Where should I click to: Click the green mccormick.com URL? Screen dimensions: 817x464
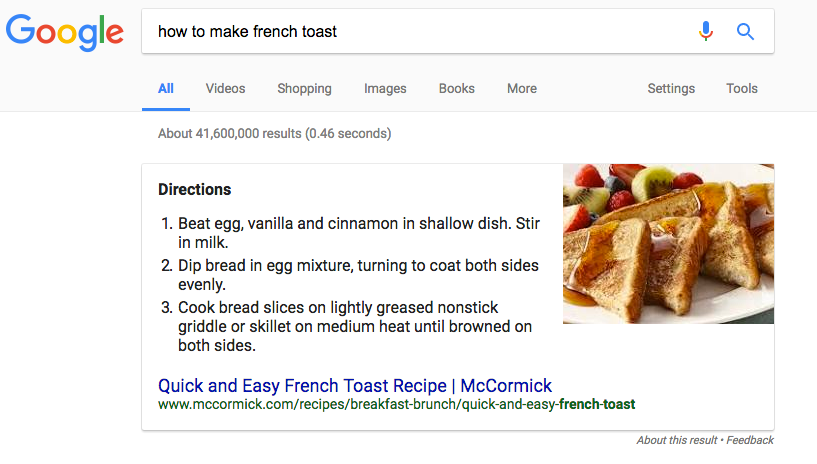click(396, 405)
